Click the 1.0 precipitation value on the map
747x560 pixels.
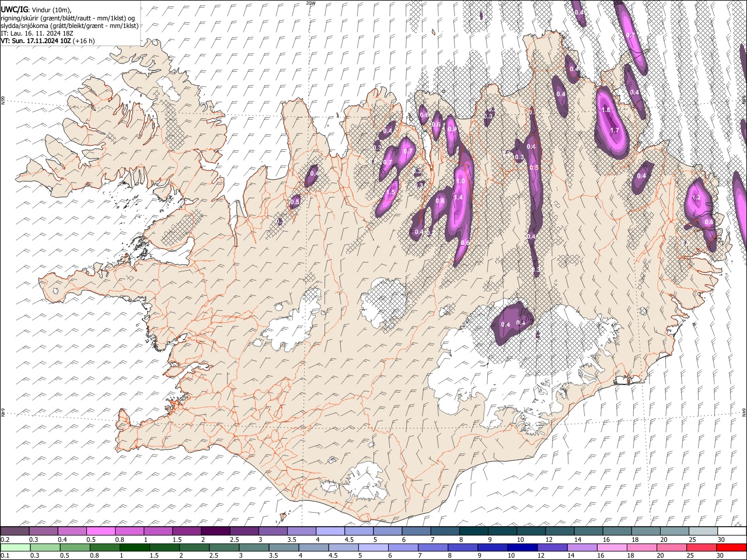coord(460,181)
